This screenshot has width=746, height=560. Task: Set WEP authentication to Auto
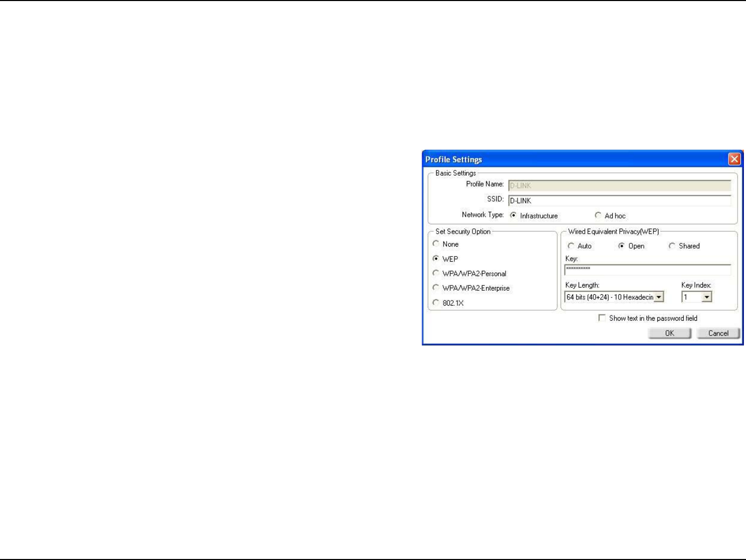pyautogui.click(x=571, y=246)
